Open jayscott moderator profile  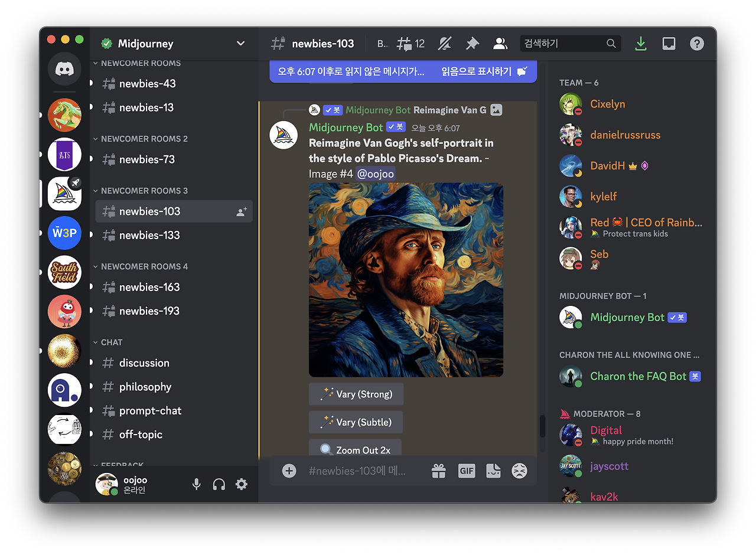pos(632,466)
